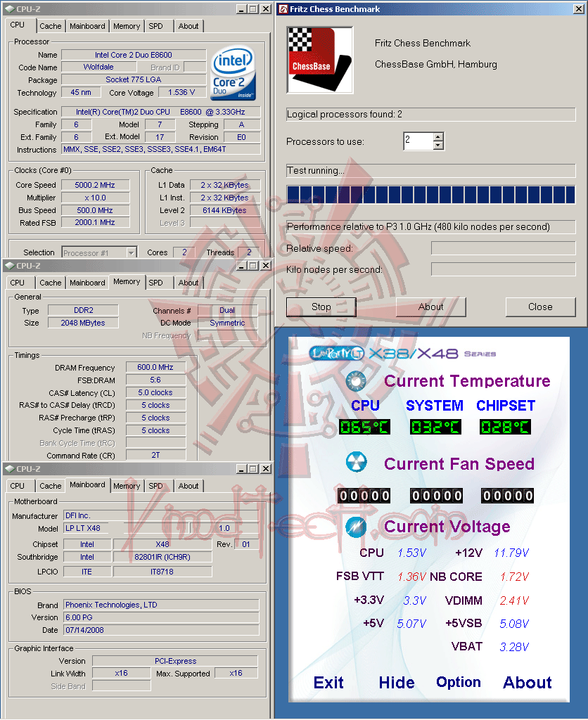Screen dimensions: 588x720
Task: Click the motherboard model LP LT X48
Action: [x=87, y=528]
